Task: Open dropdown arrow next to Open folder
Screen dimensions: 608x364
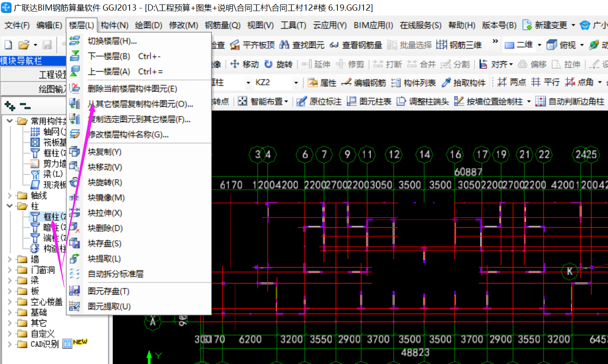Action: [x=35, y=45]
